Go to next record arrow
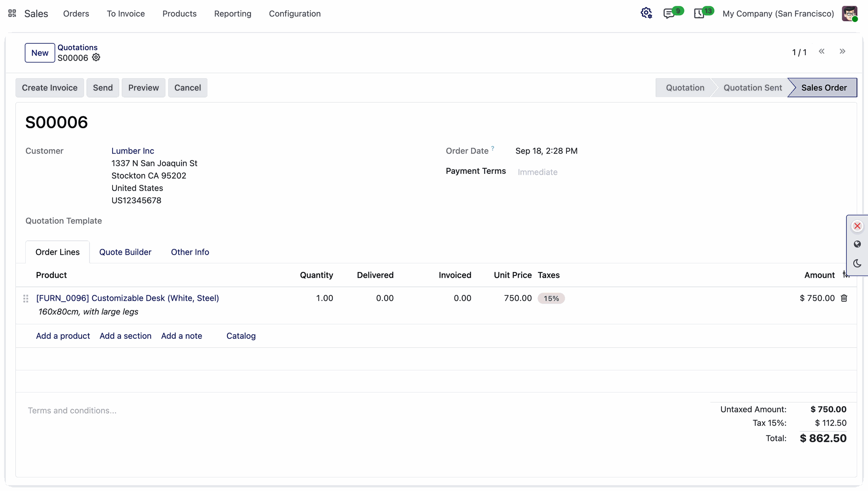 click(x=842, y=51)
